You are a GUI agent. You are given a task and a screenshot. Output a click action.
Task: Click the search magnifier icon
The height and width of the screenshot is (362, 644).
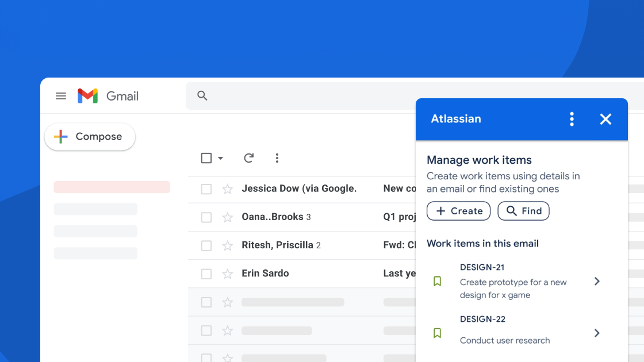tap(202, 96)
